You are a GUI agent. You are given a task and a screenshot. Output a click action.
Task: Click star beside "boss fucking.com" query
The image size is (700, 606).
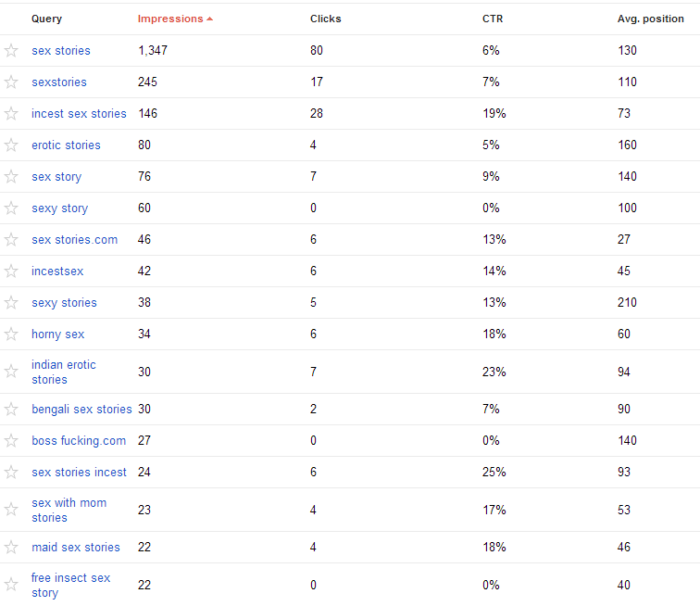pos(11,441)
